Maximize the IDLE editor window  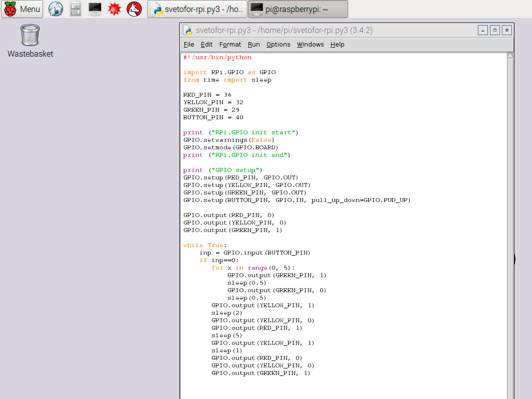pos(494,31)
